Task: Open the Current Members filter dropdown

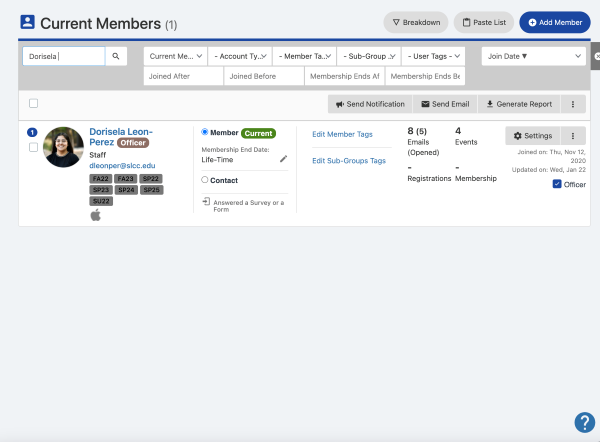Action: tap(176, 56)
